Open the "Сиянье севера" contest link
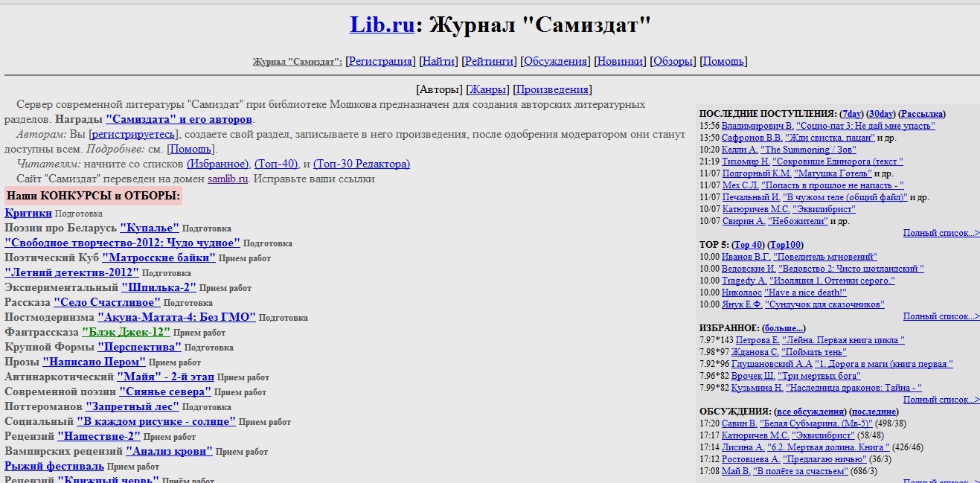The height and width of the screenshot is (483, 980). 165,391
